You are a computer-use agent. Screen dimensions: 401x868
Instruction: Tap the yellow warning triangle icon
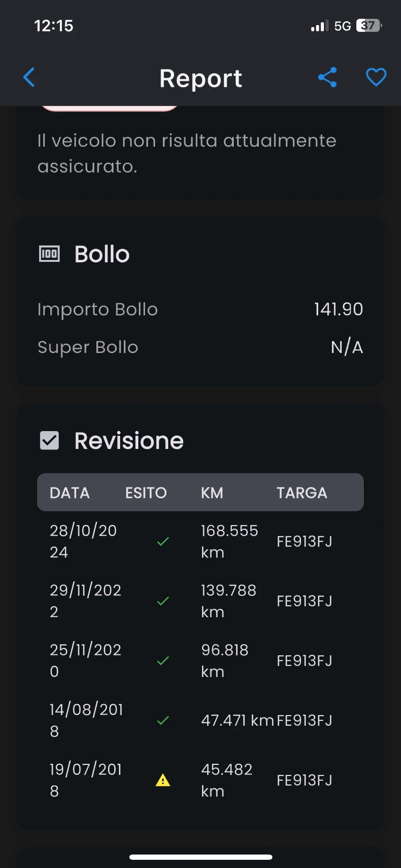click(163, 780)
